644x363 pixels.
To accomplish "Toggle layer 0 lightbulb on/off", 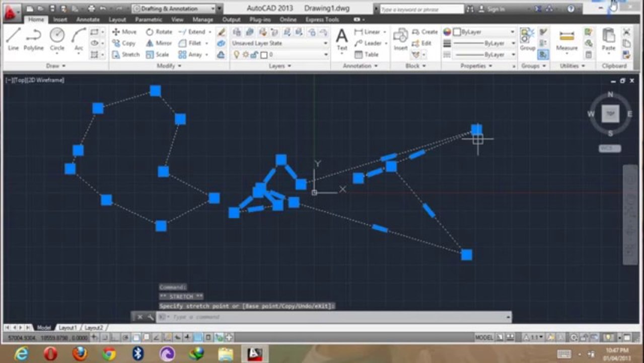I will click(237, 54).
